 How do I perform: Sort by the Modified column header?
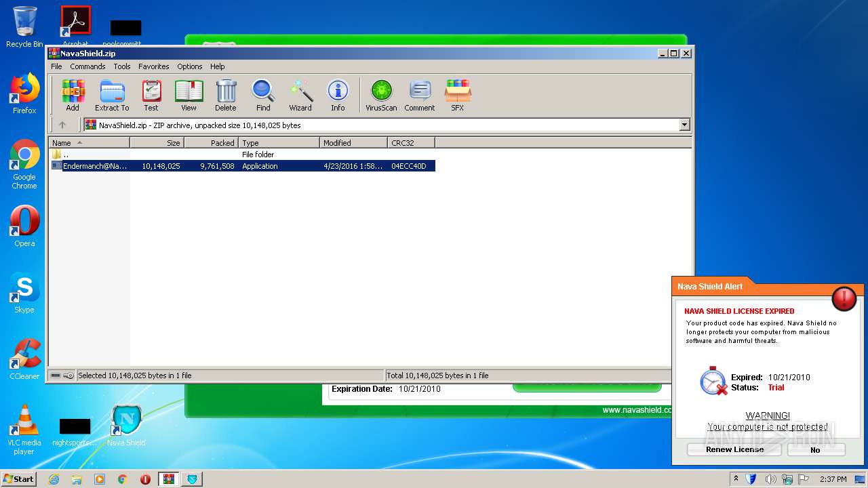pyautogui.click(x=354, y=142)
